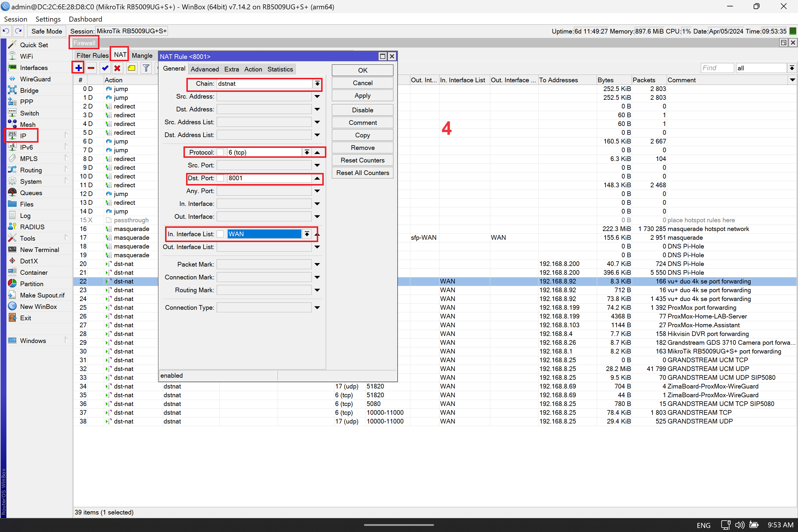Screen dimensions: 798x532
Task: Toggle the In. Interface List invert checkbox
Action: pyautogui.click(x=220, y=234)
